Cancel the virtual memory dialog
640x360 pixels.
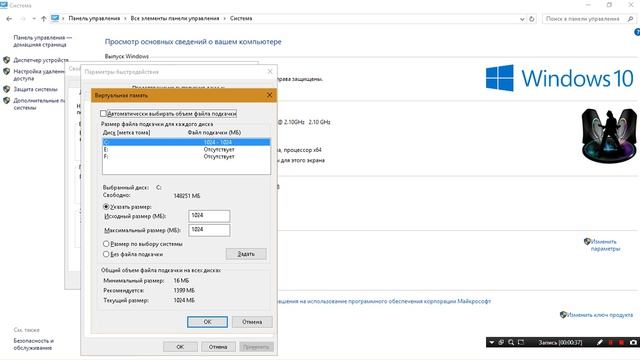[x=252, y=322]
